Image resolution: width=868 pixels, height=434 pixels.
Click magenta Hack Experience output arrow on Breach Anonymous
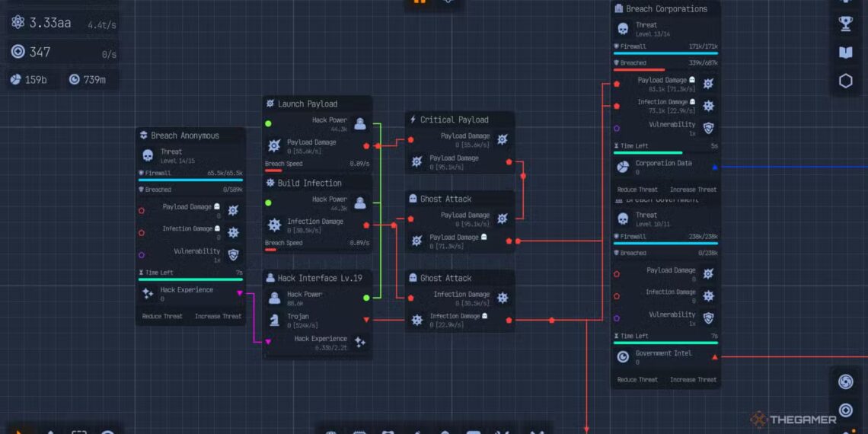coord(240,293)
